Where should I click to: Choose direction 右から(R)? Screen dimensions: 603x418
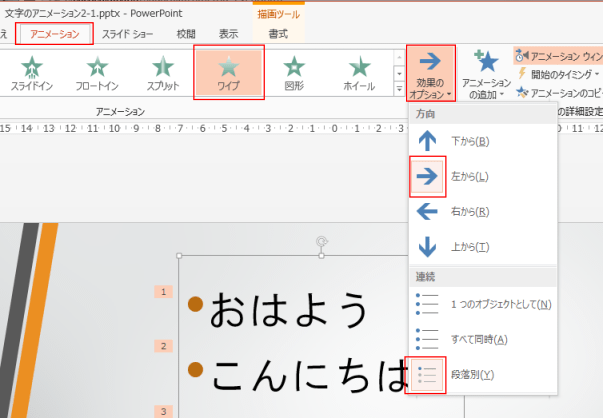(x=483, y=211)
